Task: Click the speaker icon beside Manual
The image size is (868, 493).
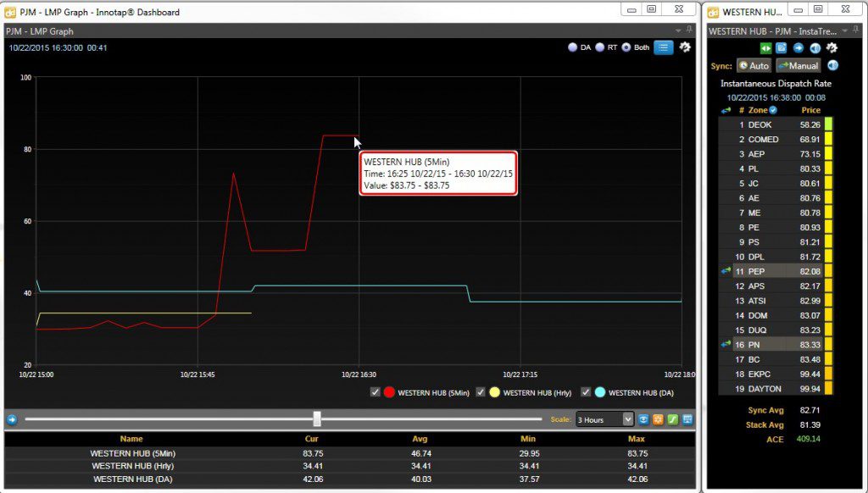Action: tap(832, 65)
